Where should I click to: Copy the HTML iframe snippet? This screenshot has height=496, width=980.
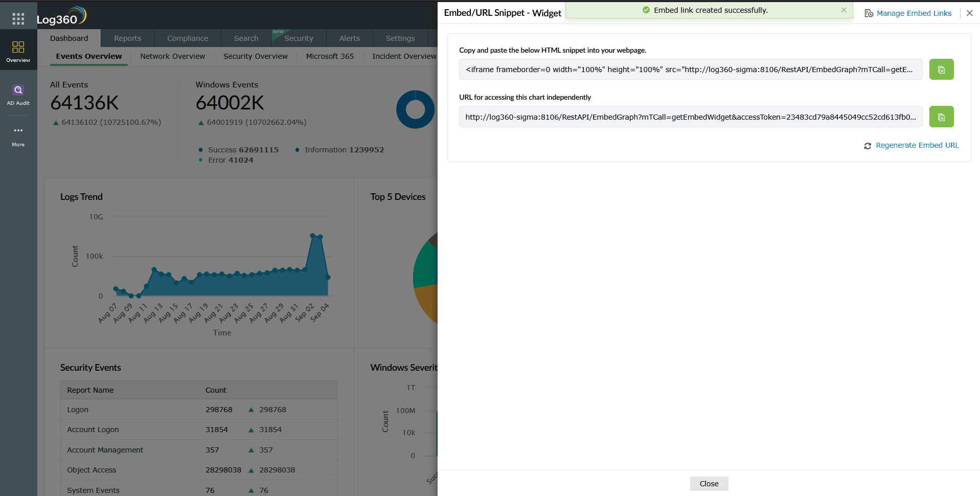pyautogui.click(x=941, y=69)
